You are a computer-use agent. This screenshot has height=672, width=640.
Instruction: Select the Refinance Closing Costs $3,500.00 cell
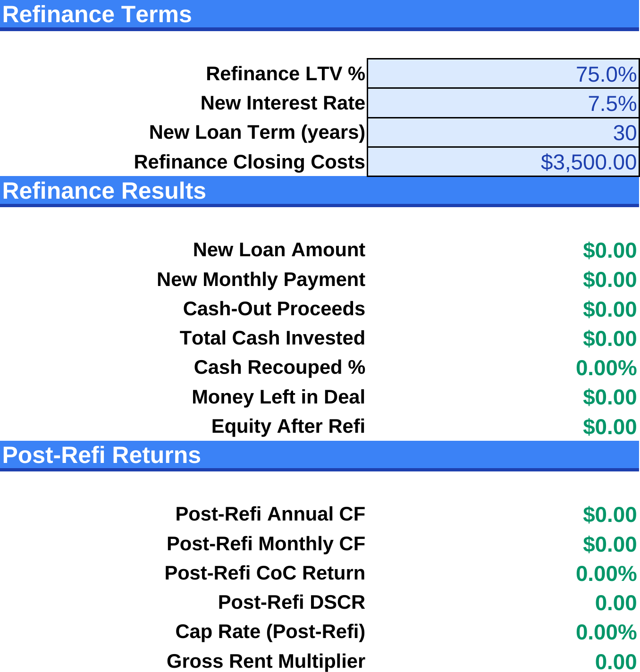coord(503,162)
